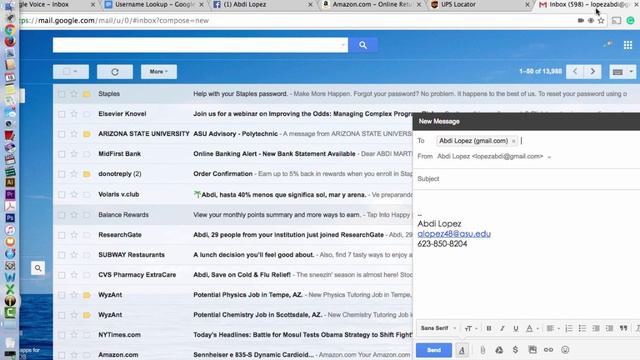Insert a numbered list

tap(569, 328)
